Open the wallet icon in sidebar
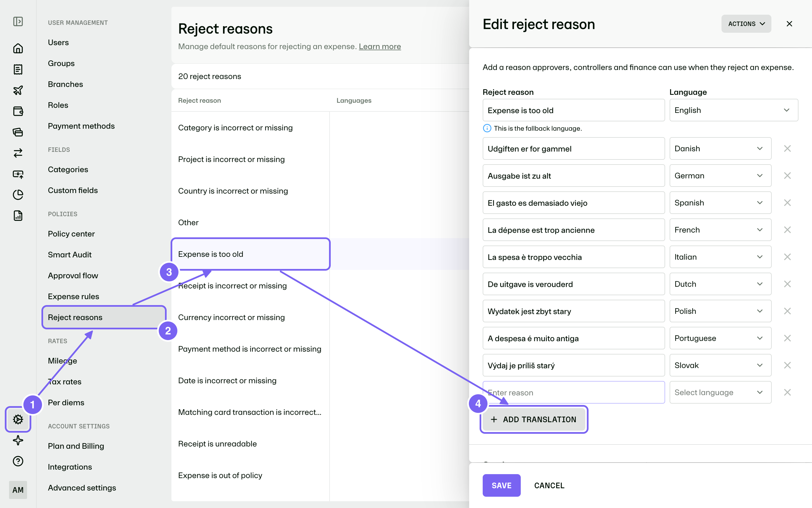This screenshot has width=812, height=508. coord(18,111)
